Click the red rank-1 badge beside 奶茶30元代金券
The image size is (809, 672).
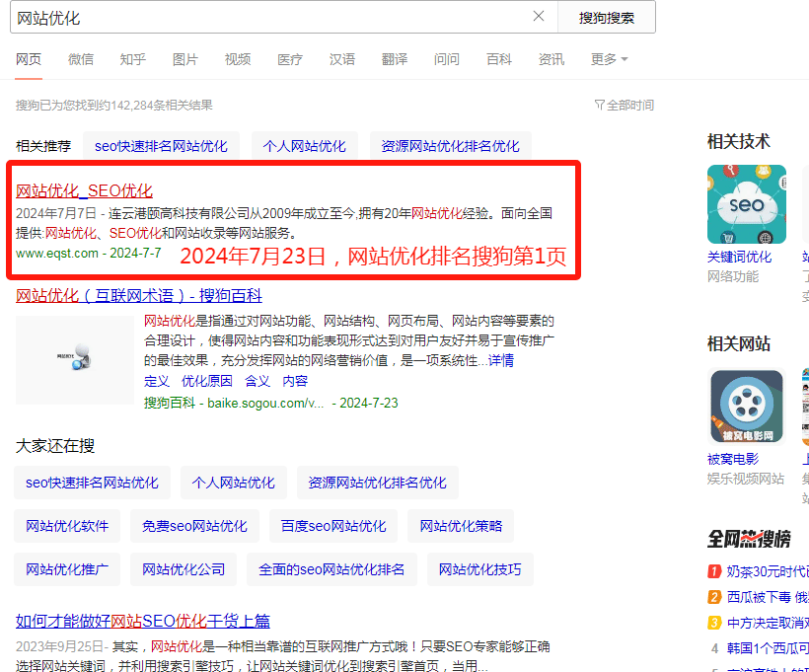click(713, 570)
